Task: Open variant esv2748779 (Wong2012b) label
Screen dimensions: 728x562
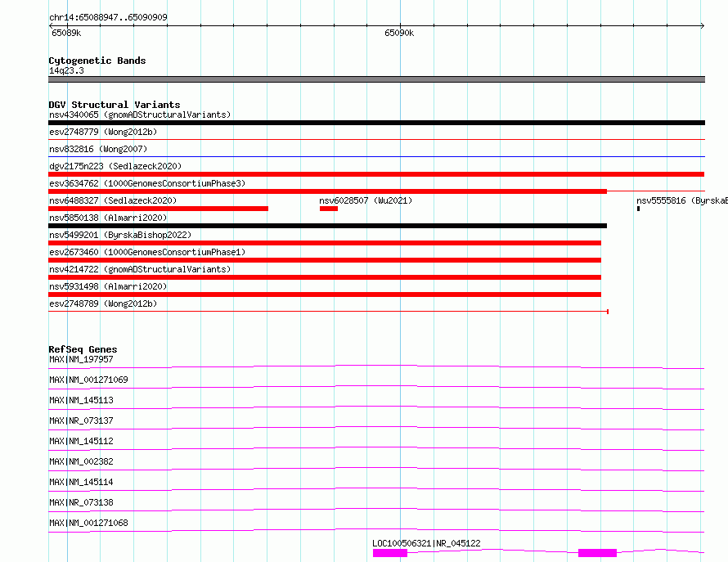Action: tap(103, 132)
